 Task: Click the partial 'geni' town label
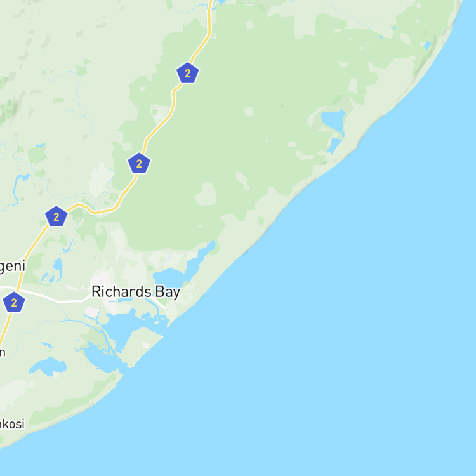click(x=12, y=267)
